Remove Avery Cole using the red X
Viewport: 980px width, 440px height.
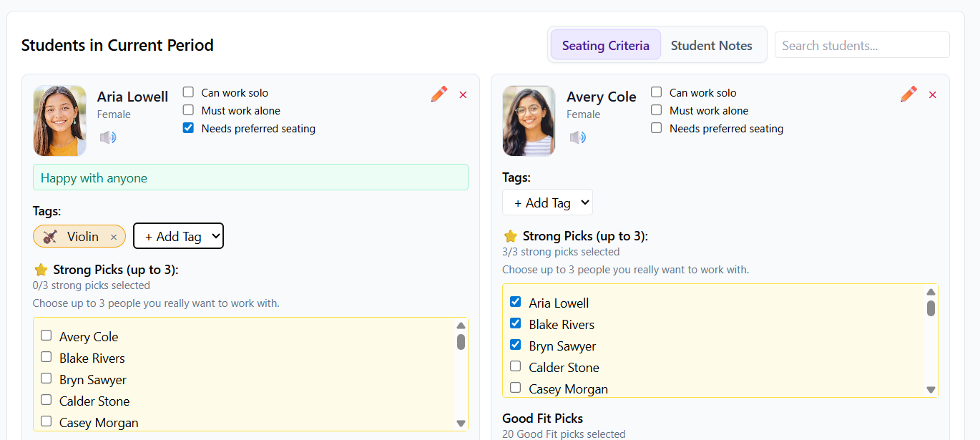point(932,94)
